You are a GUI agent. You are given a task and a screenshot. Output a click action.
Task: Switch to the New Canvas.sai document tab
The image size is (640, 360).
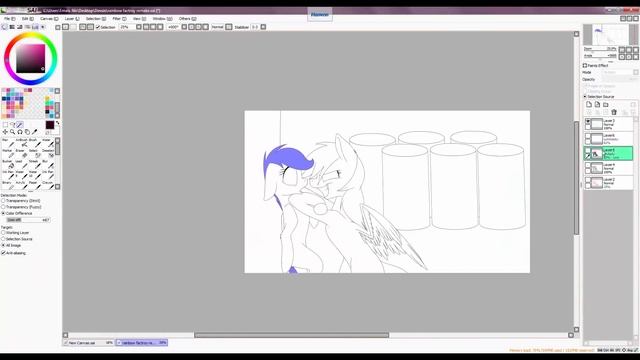click(x=89, y=343)
